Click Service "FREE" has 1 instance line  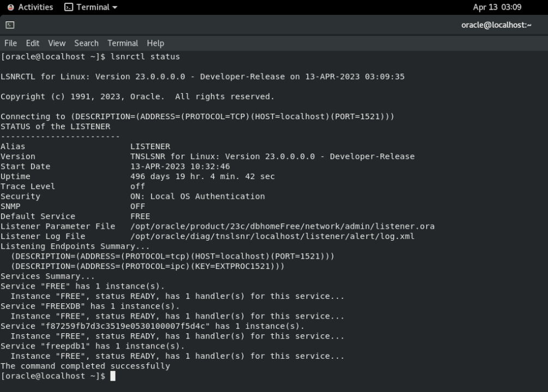click(82, 286)
